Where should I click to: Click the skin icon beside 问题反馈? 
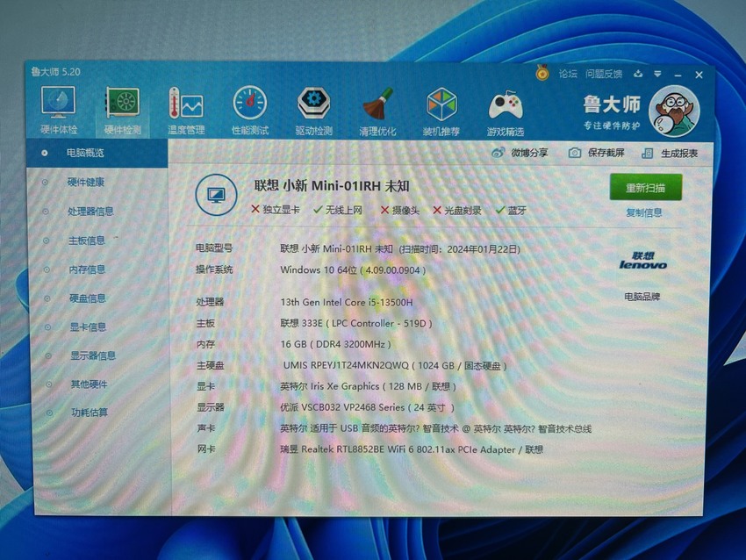coord(638,74)
